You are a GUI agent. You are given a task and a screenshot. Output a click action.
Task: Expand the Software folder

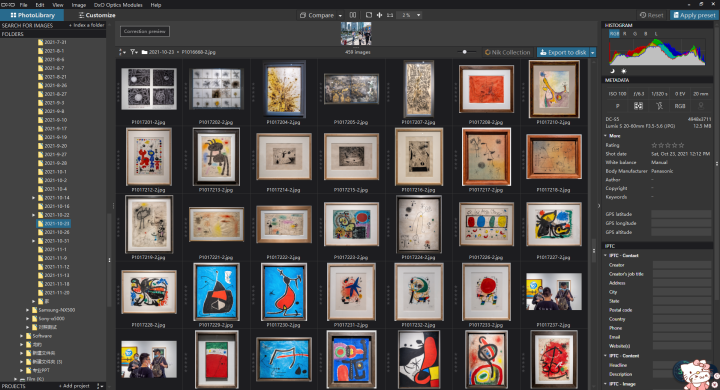pos(21,336)
